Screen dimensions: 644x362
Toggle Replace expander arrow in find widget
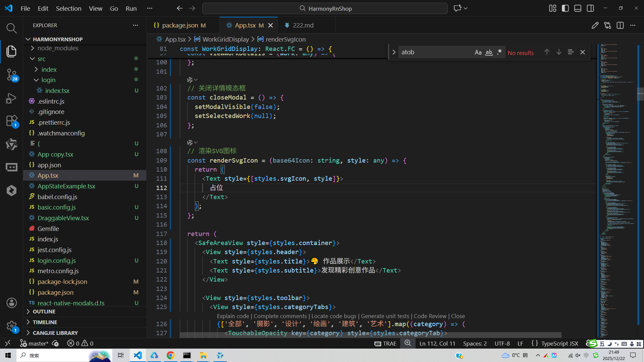tap(394, 52)
